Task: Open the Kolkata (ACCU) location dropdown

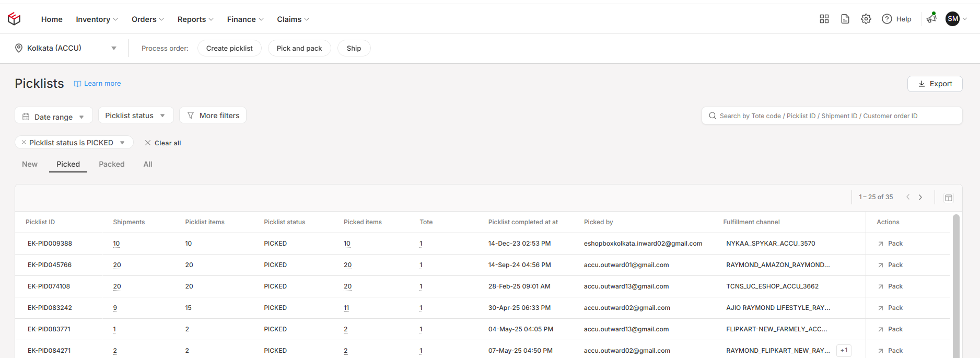Action: [66, 48]
